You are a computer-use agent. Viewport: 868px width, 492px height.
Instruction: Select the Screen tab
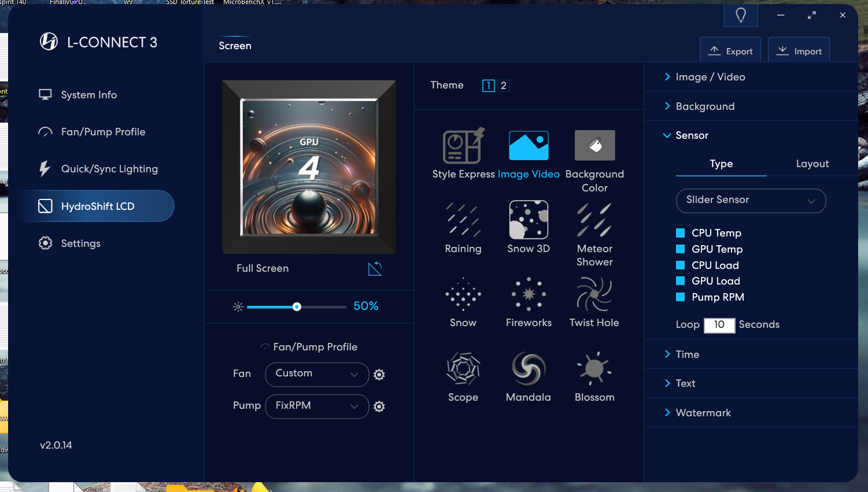point(235,46)
